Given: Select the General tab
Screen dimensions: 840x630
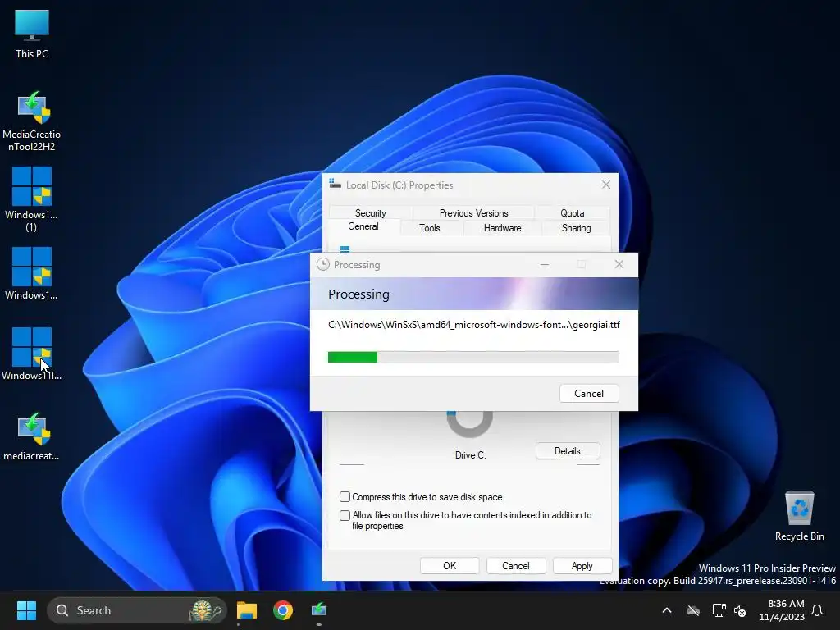Looking at the screenshot, I should point(363,226).
